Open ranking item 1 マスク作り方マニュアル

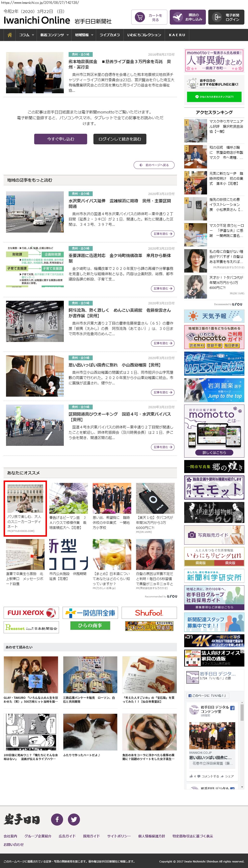pos(214,130)
